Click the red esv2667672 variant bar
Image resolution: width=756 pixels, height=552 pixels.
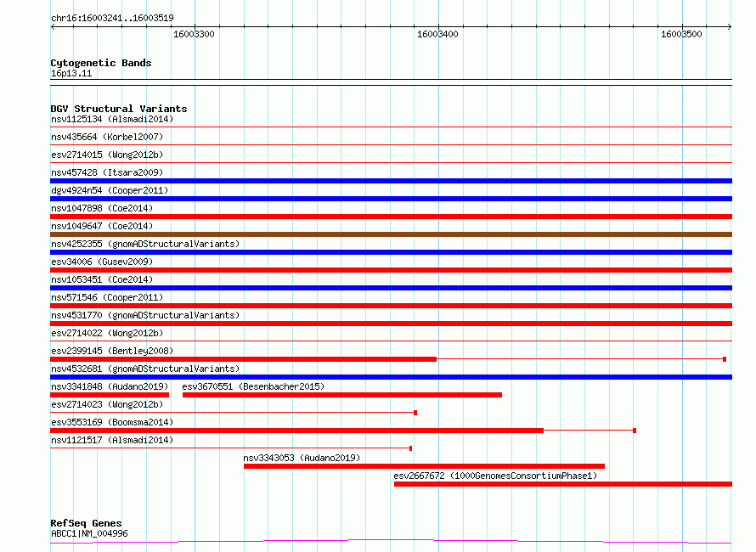coord(563,484)
